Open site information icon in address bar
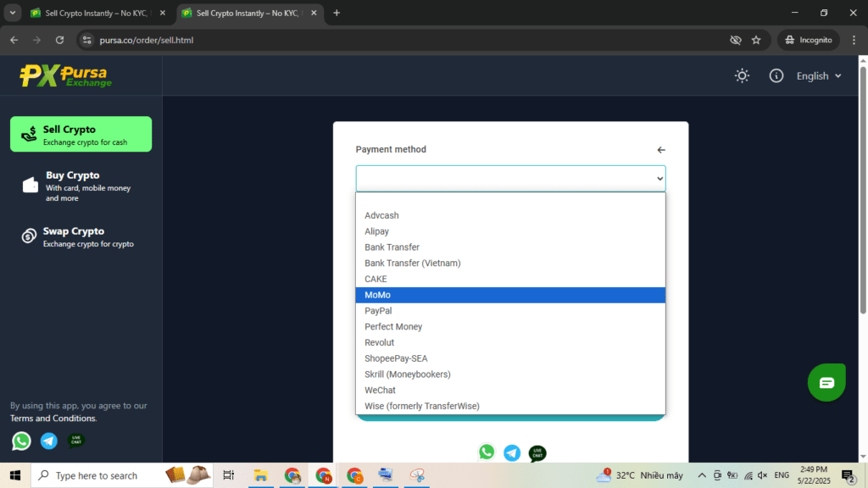The height and width of the screenshot is (488, 868). [x=87, y=40]
